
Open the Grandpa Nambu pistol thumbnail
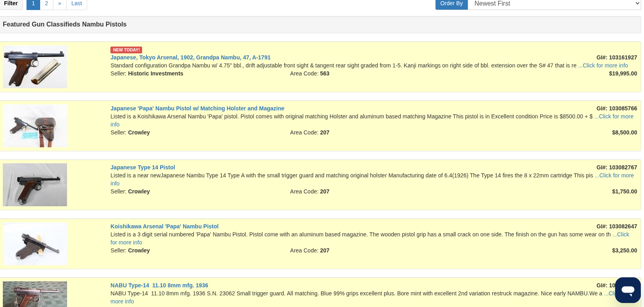click(x=35, y=67)
